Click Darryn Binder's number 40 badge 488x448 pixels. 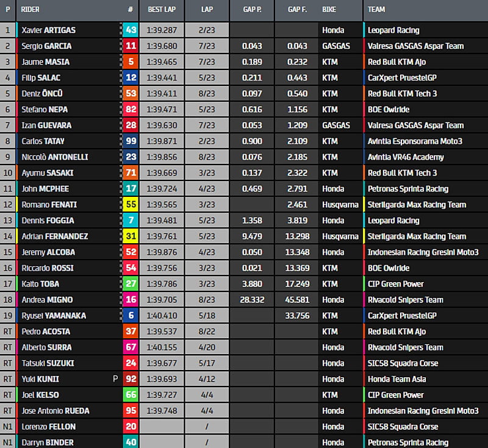click(131, 443)
